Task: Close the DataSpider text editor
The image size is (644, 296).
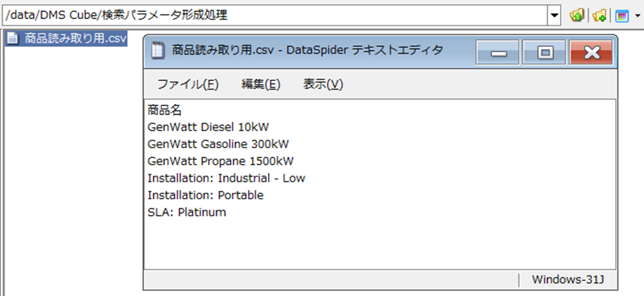Action: click(x=592, y=53)
